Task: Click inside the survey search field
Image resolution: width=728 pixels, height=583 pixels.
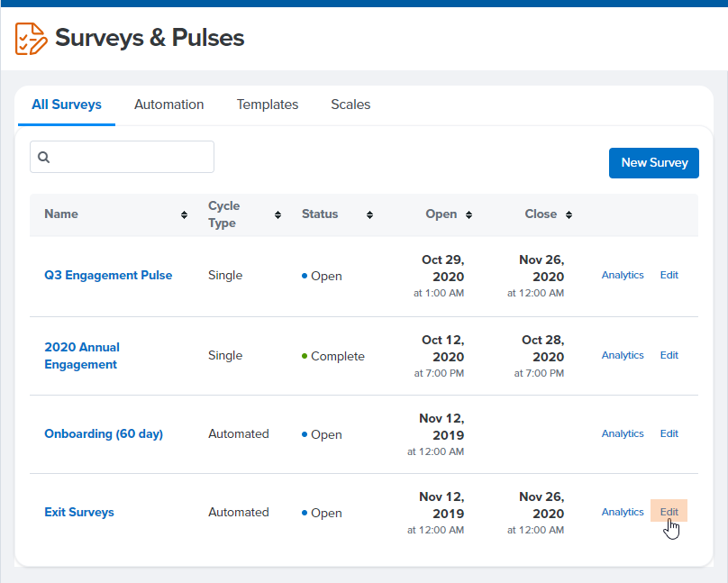Action: pyautogui.click(x=126, y=157)
